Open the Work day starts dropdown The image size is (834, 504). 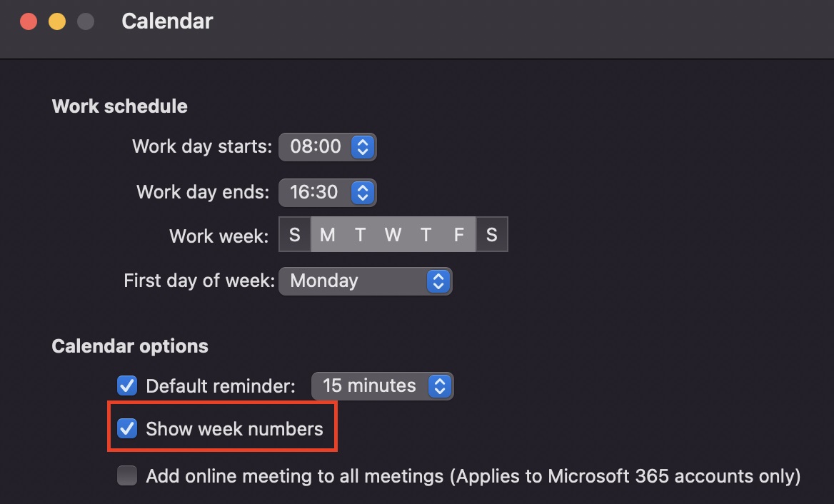[x=327, y=147]
